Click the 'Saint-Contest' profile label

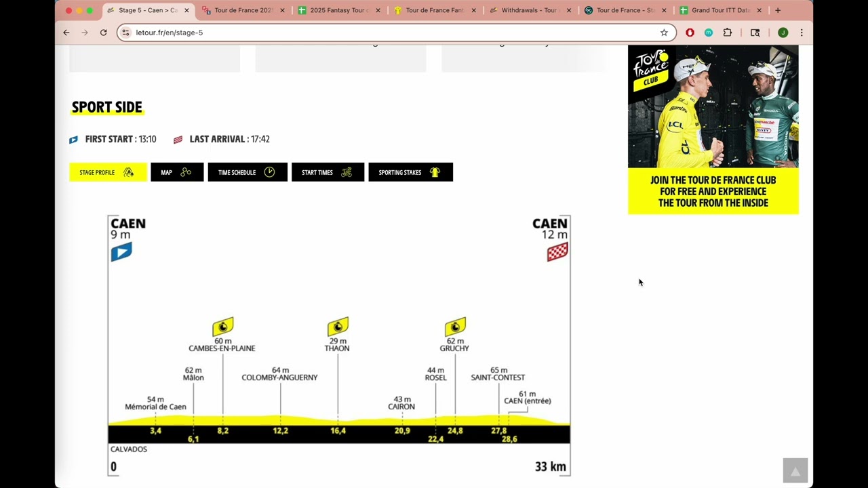click(x=498, y=374)
